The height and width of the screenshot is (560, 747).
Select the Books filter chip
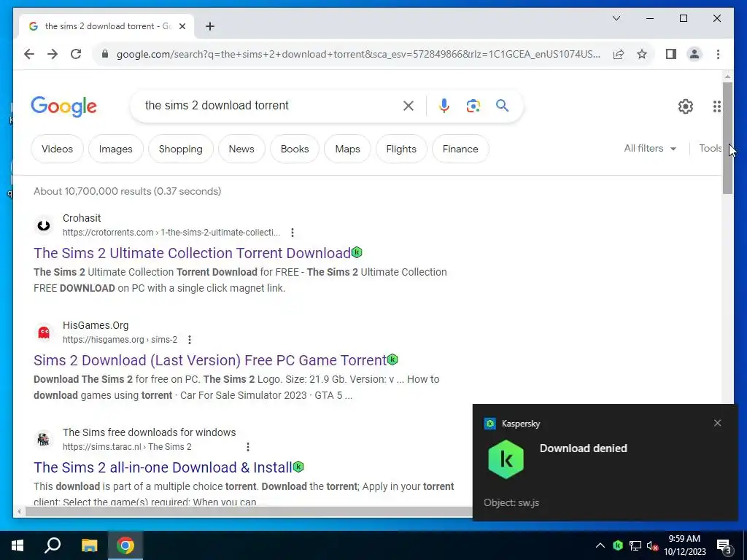(x=295, y=149)
